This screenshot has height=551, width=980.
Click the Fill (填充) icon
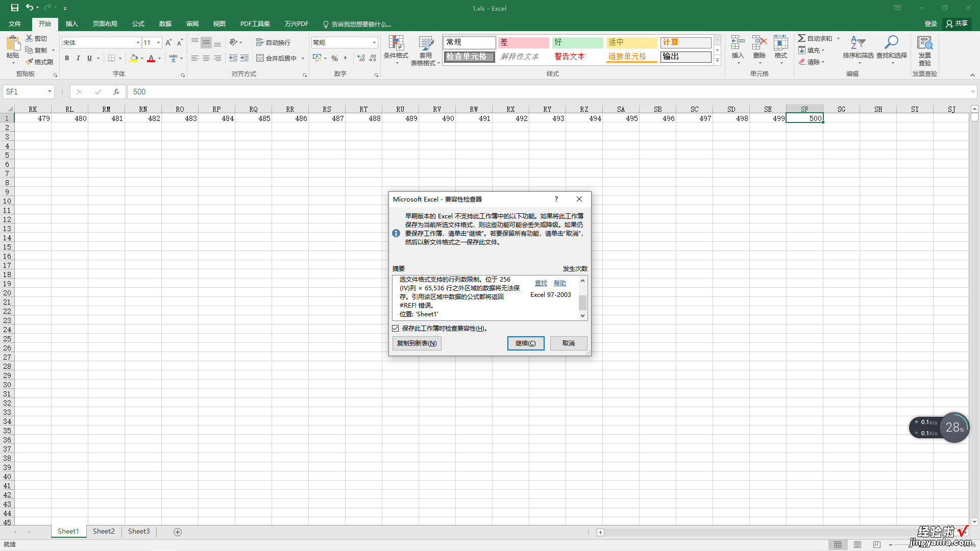click(802, 50)
